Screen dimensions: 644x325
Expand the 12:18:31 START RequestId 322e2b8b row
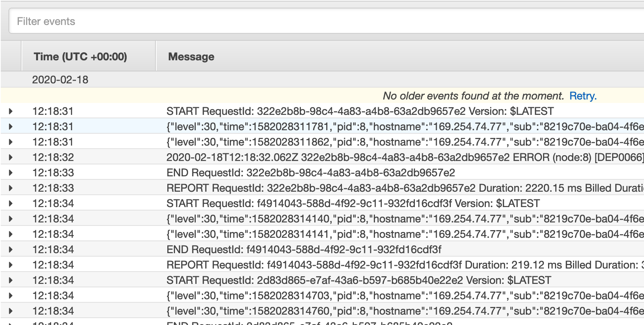click(x=11, y=111)
